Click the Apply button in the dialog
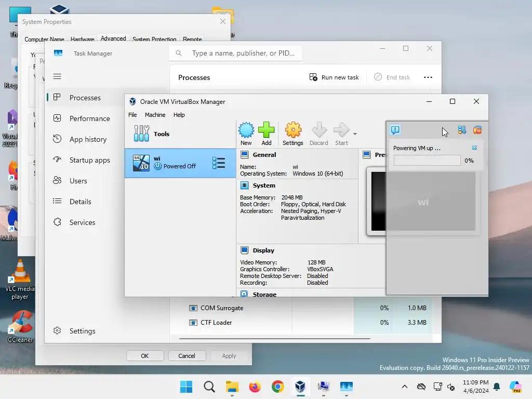This screenshot has height=399, width=532. click(229, 356)
